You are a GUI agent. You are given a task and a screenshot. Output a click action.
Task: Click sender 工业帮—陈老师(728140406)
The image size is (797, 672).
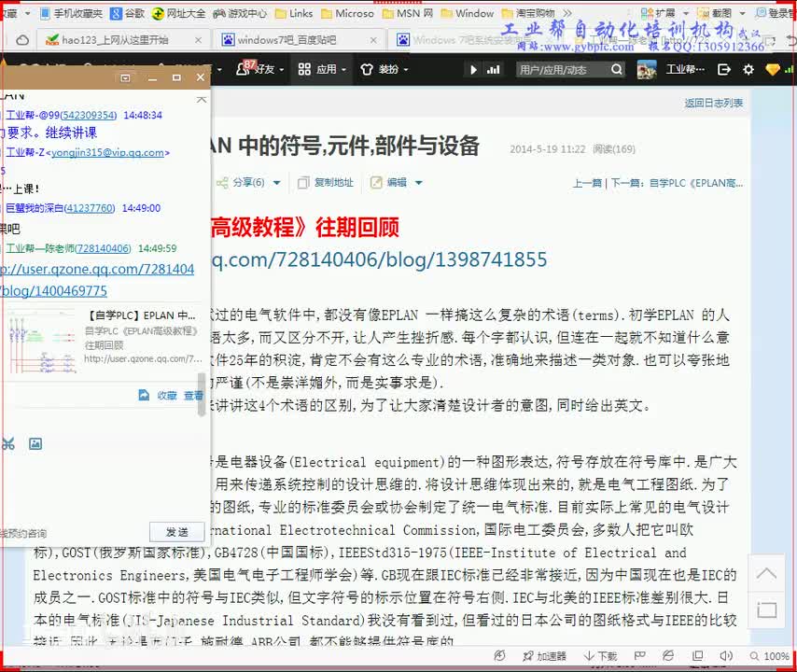pyautogui.click(x=67, y=248)
